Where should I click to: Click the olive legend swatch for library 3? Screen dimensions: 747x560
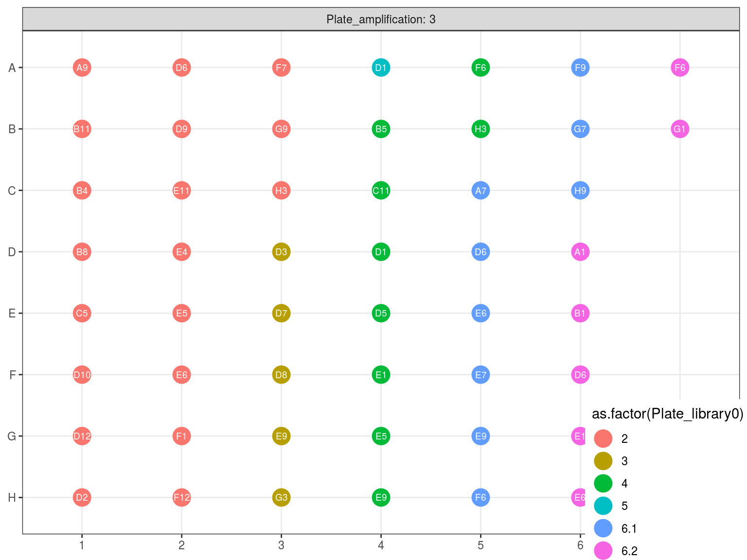point(603,461)
